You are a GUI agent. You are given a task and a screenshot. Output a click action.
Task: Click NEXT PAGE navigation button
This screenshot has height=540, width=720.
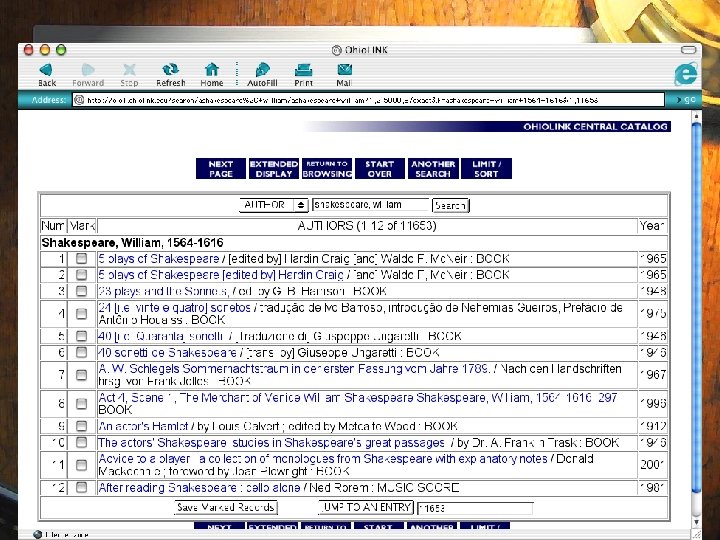tap(220, 169)
